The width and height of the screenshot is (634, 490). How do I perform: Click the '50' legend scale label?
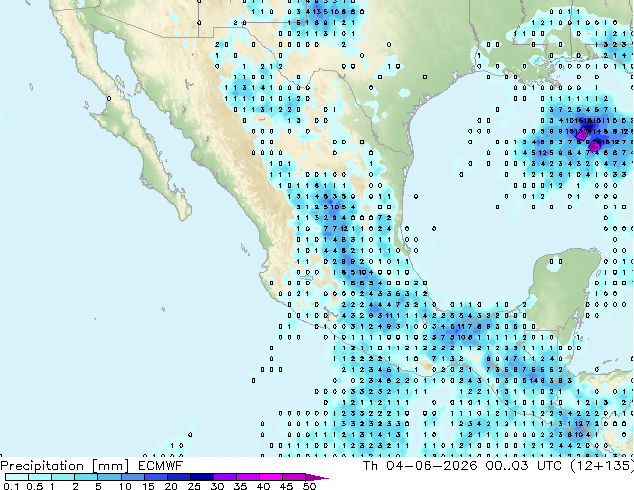(310, 486)
